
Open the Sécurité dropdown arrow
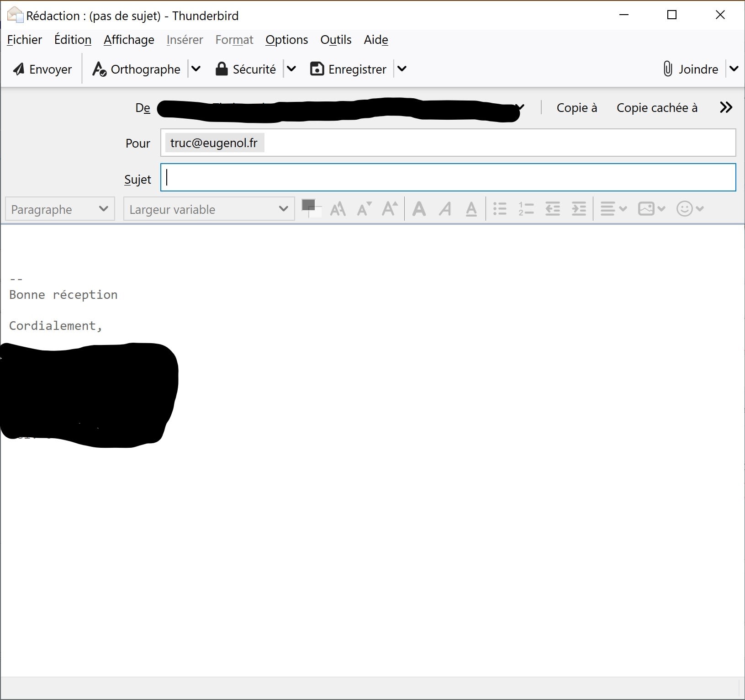pyautogui.click(x=291, y=69)
